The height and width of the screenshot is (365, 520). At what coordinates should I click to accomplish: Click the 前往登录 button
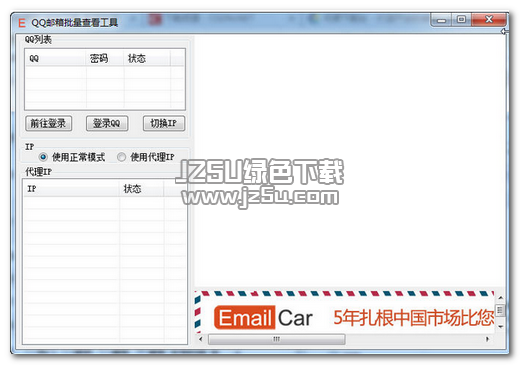[49, 124]
